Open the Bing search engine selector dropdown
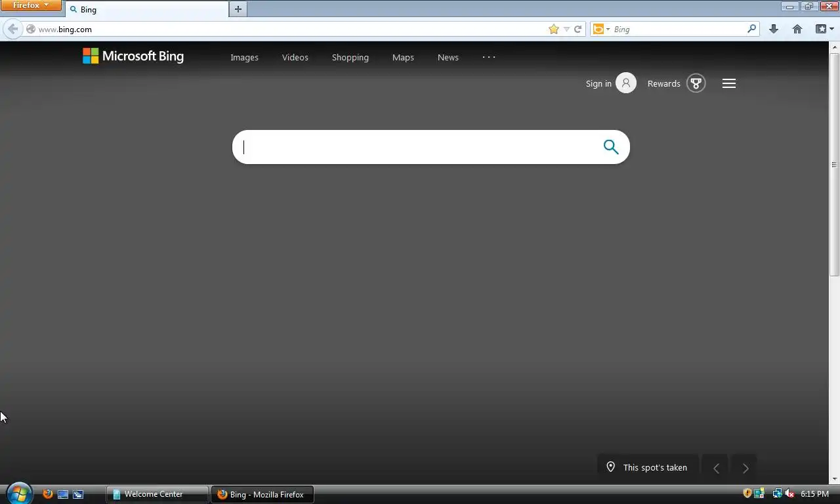This screenshot has width=840, height=504. pyautogui.click(x=601, y=29)
